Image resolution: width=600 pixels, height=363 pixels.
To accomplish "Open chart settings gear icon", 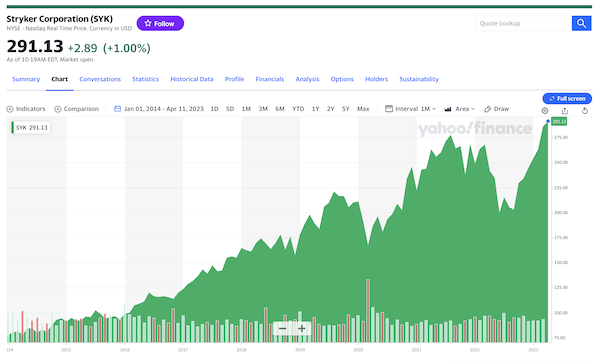I will (x=545, y=111).
